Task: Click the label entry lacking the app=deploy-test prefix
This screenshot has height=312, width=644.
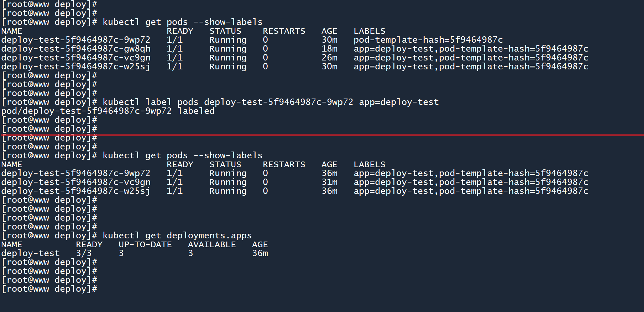Action: tap(428, 40)
